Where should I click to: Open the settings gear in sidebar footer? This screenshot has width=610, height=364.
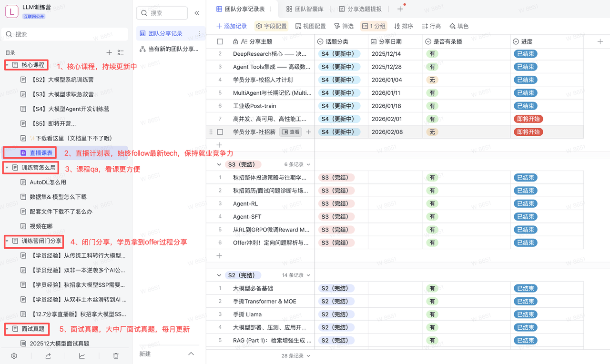(x=14, y=355)
